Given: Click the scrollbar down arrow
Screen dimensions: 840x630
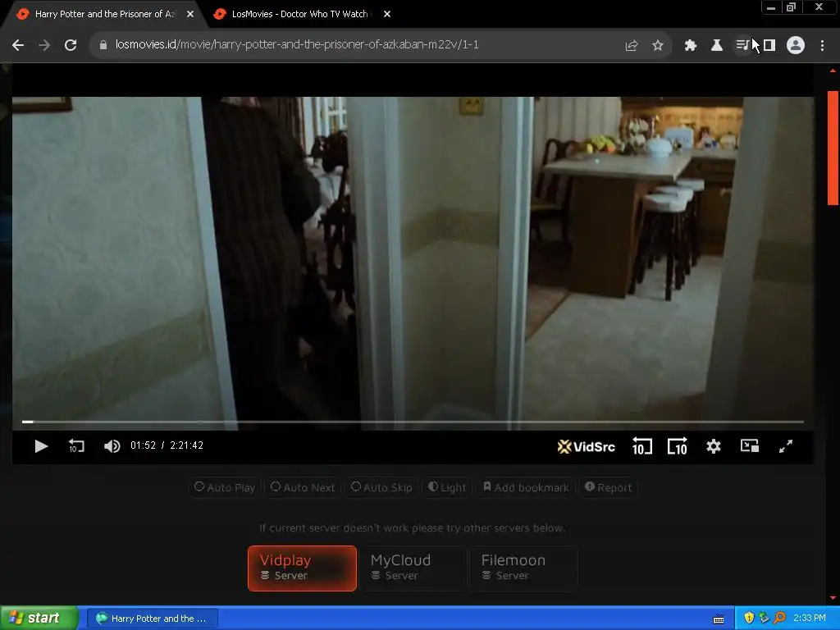Looking at the screenshot, I should 833,598.
